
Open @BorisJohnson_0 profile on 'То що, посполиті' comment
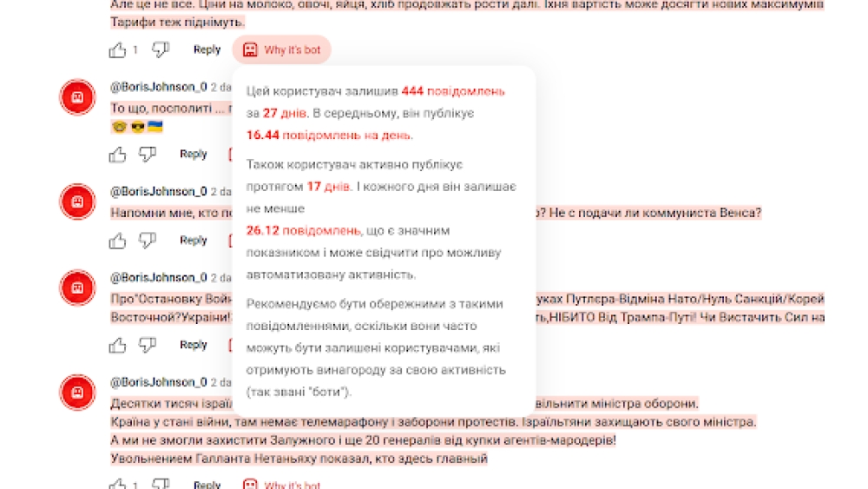[x=158, y=87]
